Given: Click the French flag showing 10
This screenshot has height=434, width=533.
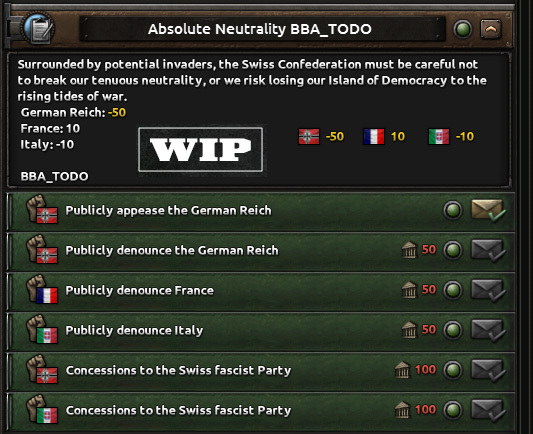Looking at the screenshot, I should point(374,136).
